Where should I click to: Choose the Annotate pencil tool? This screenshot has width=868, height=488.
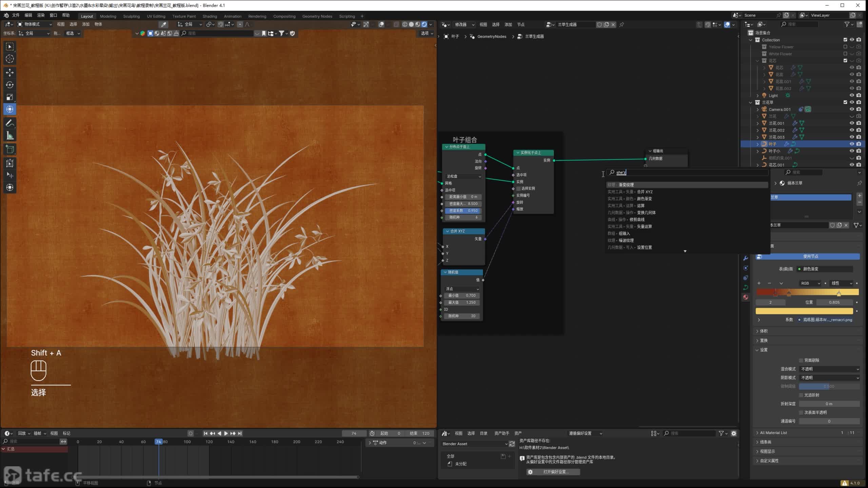[x=9, y=123]
